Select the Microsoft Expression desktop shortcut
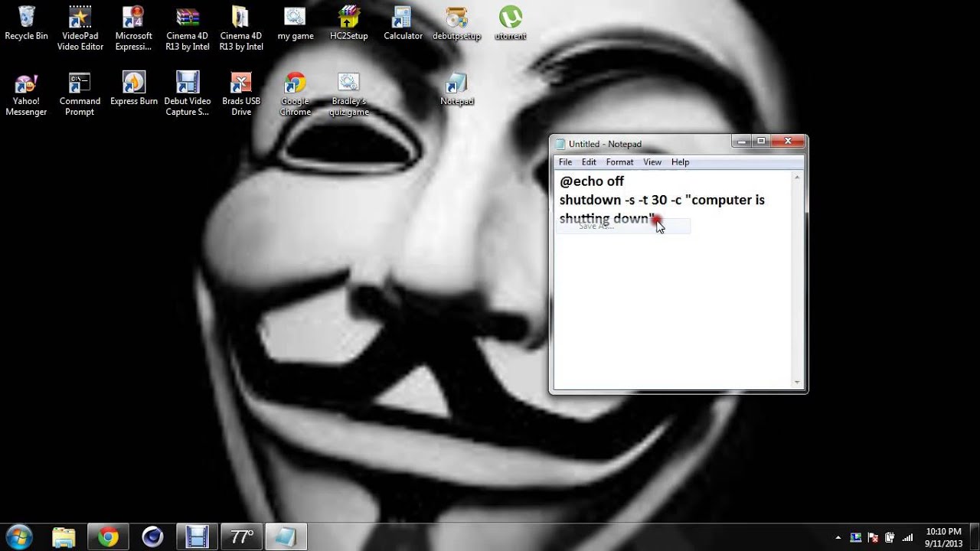 click(x=134, y=28)
